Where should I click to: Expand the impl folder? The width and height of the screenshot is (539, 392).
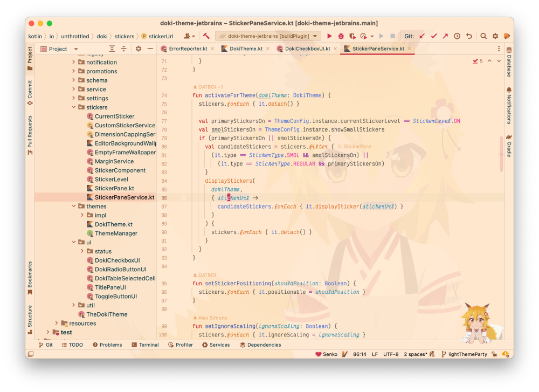(82, 215)
